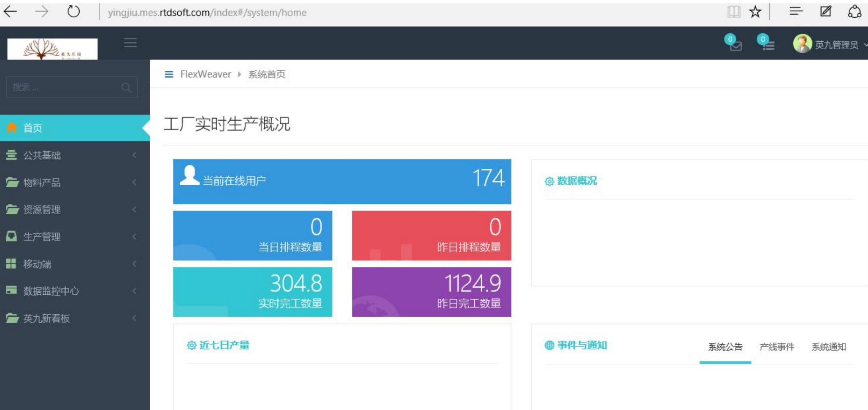Click the sidebar search input field
Viewport: 868px width, 410px height.
(x=63, y=87)
